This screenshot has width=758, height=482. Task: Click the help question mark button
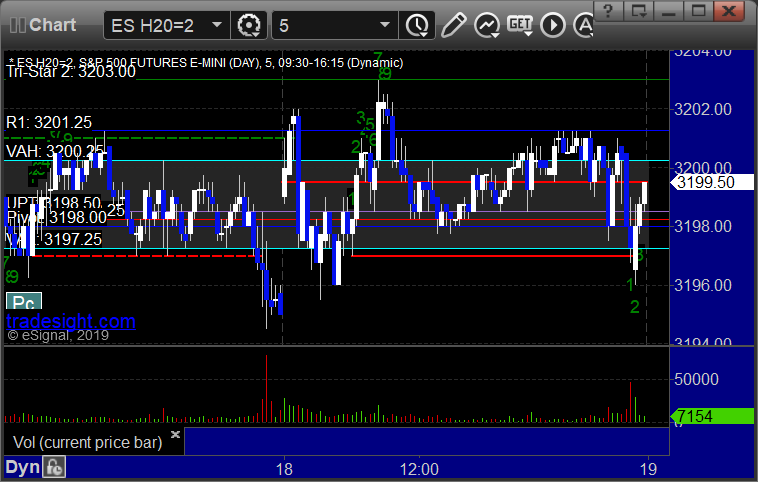(608, 10)
